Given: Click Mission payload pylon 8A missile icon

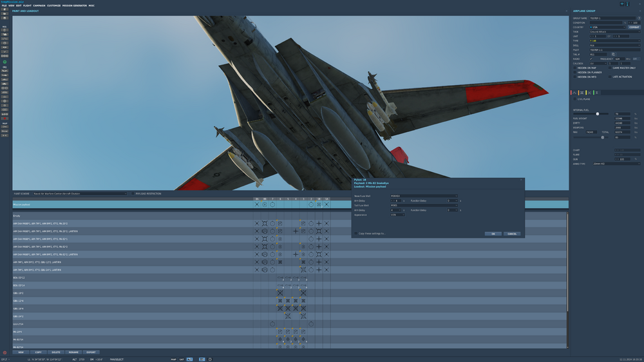Looking at the screenshot, I should tap(257, 204).
